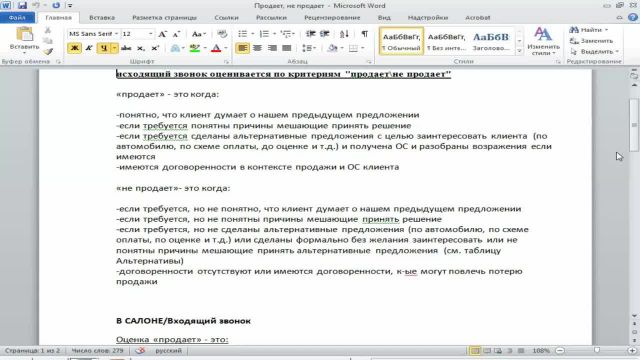Click the Format Painter brush icon
Image resolution: width=640 pixels, height=360 pixels.
(48, 51)
